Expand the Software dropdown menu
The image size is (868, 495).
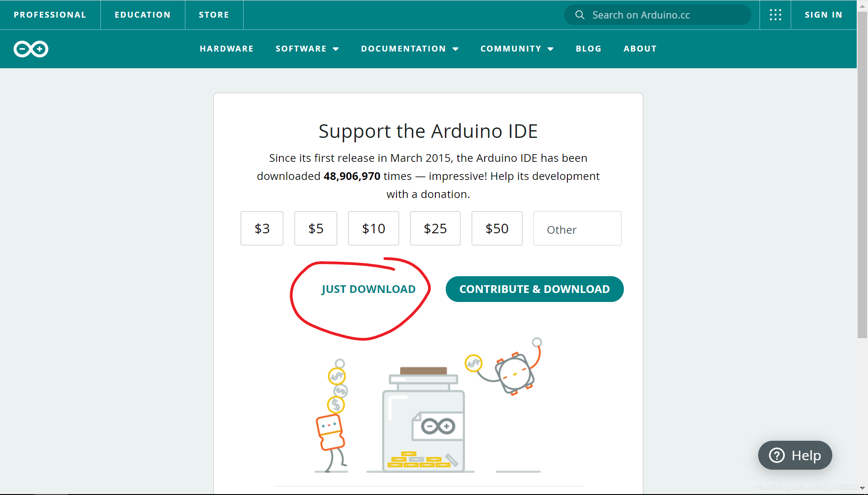tap(307, 49)
